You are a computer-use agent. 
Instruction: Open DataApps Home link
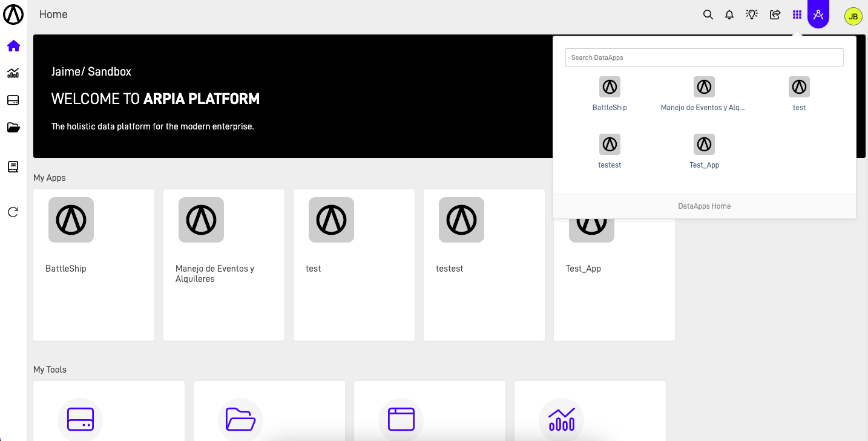coord(705,206)
